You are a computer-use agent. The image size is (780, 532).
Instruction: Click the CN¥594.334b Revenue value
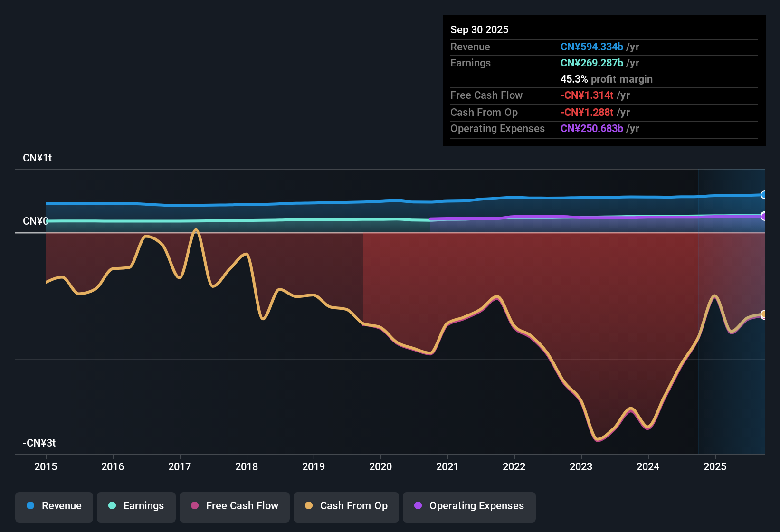coord(592,47)
